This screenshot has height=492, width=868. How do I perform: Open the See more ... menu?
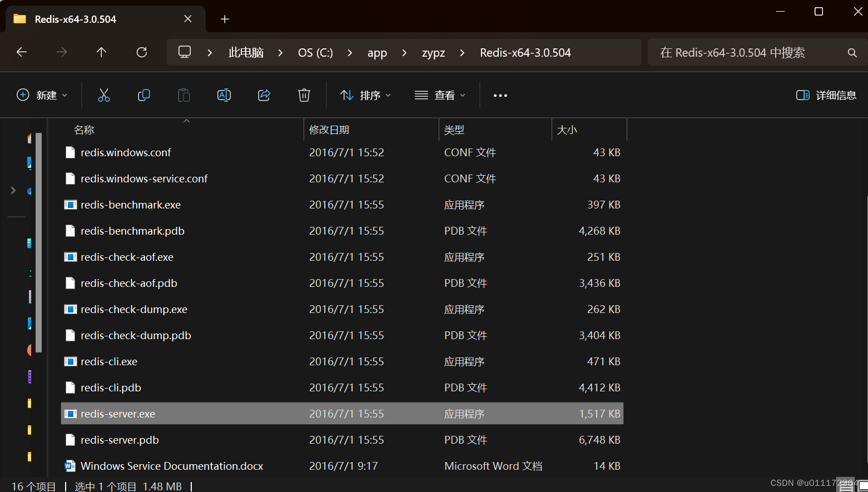(499, 95)
